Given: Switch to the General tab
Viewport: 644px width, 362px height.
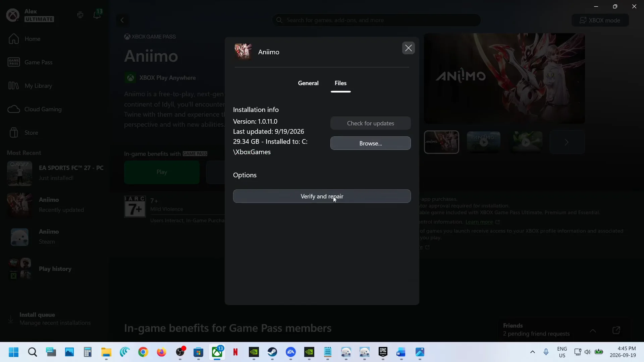Looking at the screenshot, I should click(x=308, y=83).
